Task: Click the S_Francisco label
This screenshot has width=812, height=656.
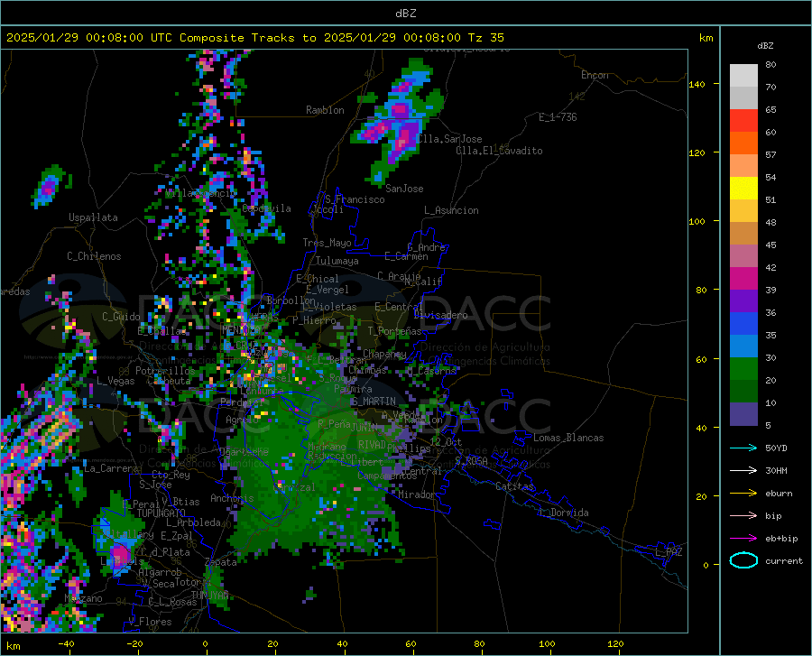Action: point(355,199)
